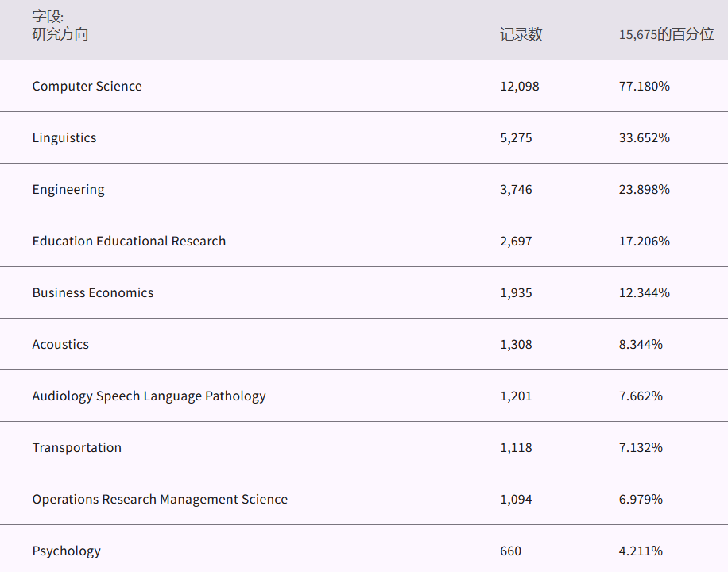
Task: Click the 660 Psychology record count
Action: [511, 551]
